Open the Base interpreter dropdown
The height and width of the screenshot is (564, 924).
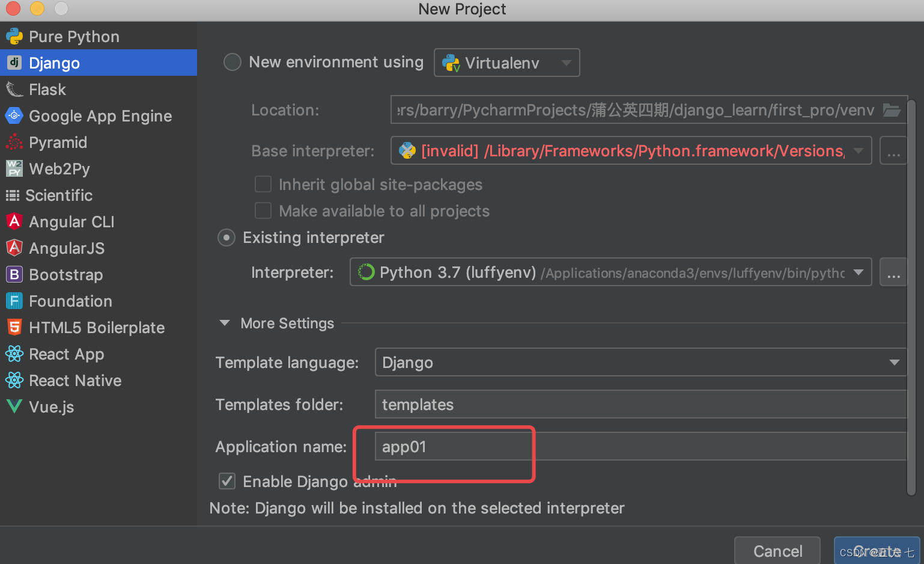tap(631, 150)
